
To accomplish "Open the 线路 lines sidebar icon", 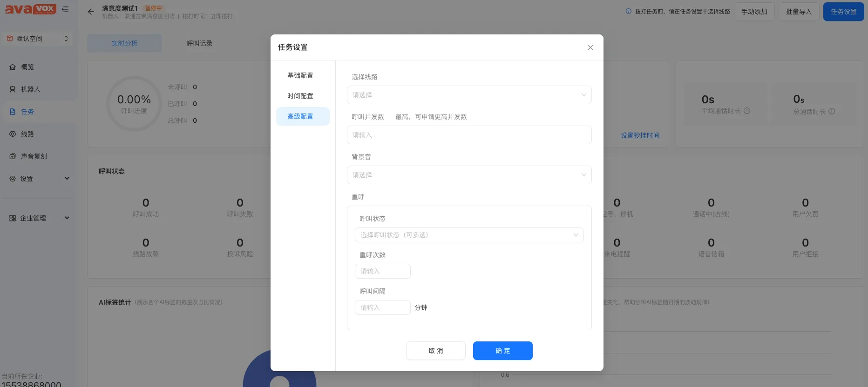I will click(x=13, y=134).
